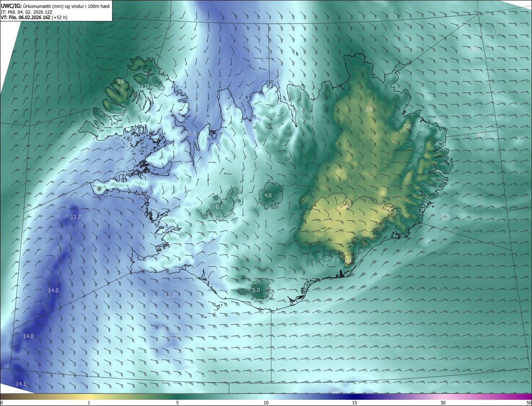Click the 30 tick on the color scale
532x406 pixels.
(x=443, y=403)
